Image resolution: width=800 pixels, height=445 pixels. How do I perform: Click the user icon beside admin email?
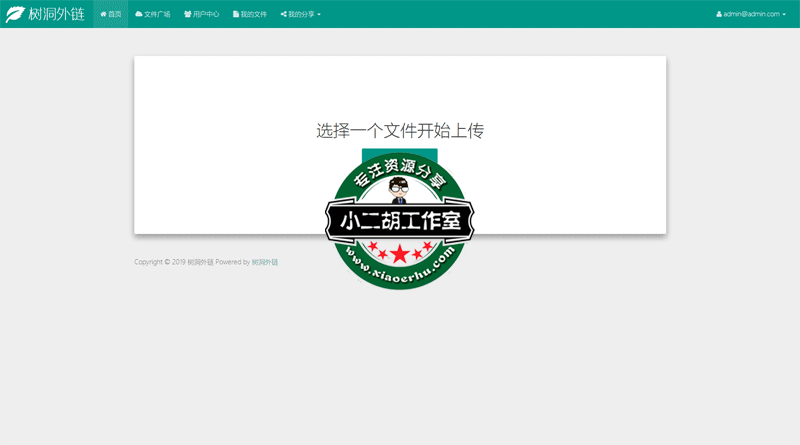click(x=719, y=14)
